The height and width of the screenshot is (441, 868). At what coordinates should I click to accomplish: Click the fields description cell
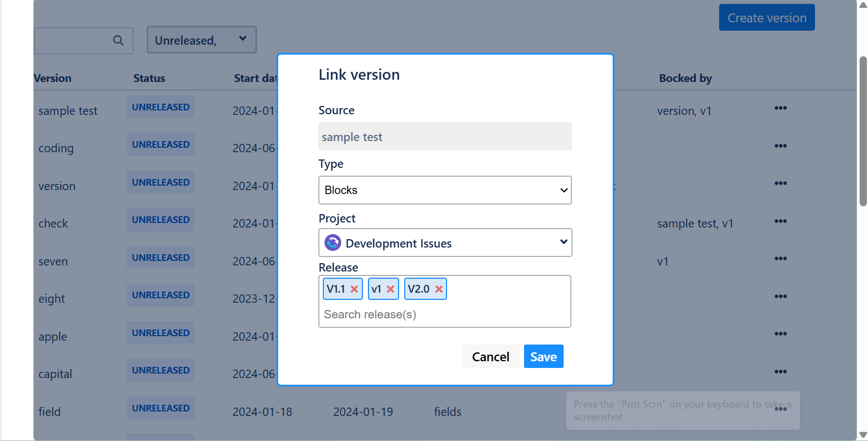pyautogui.click(x=448, y=412)
